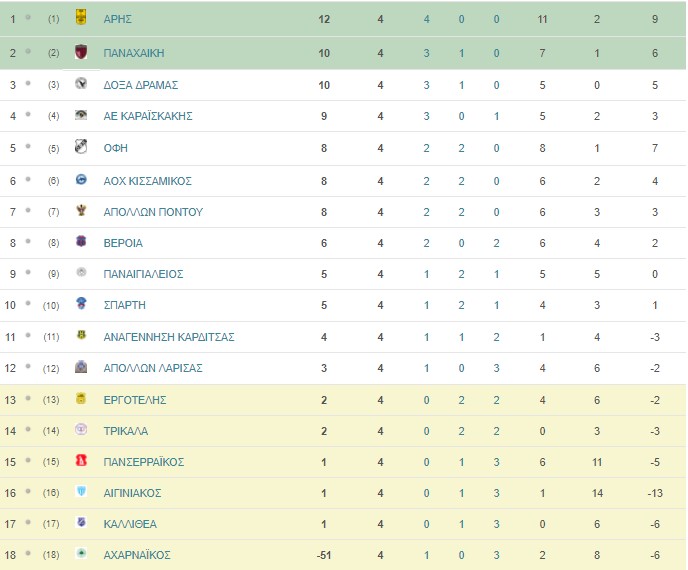Open ΑΝΑΓΕΝΝΗΣΗ ΚΑΡΔΙΤΣΑΣ team link
The height and width of the screenshot is (570, 688).
[169, 337]
